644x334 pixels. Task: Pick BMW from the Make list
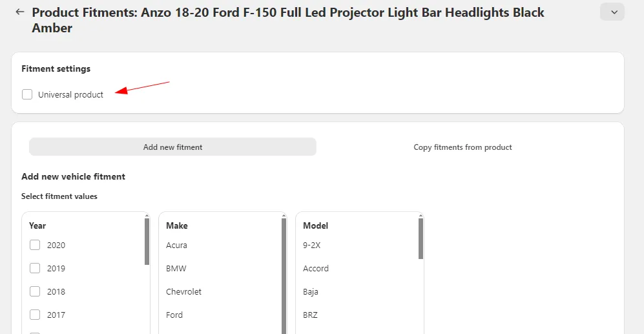(176, 269)
